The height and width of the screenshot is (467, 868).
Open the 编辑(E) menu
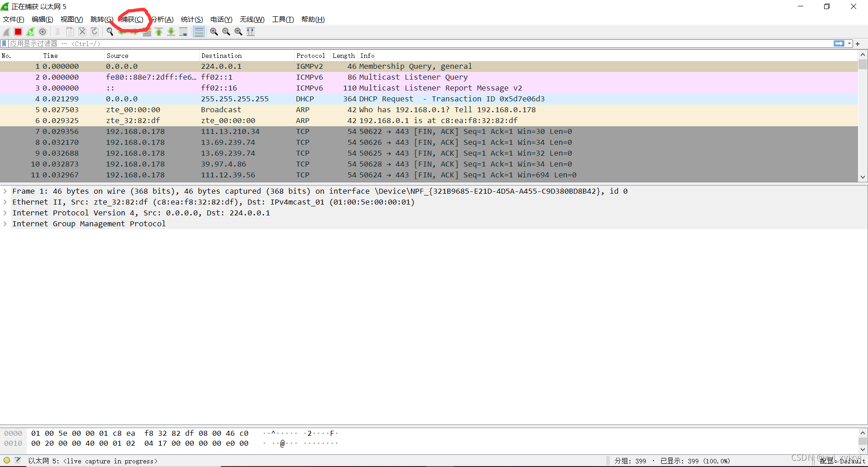point(43,19)
